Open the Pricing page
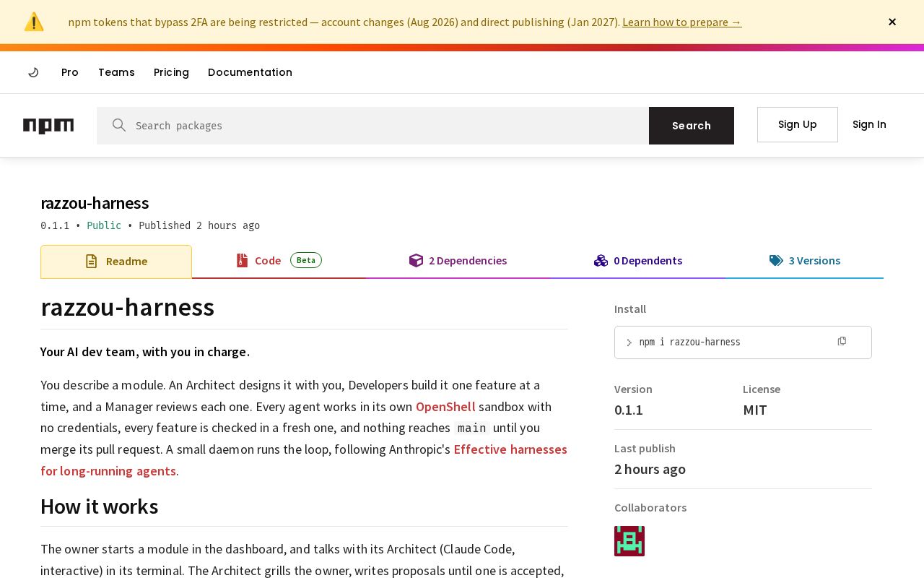The height and width of the screenshot is (578, 924). pos(171,72)
